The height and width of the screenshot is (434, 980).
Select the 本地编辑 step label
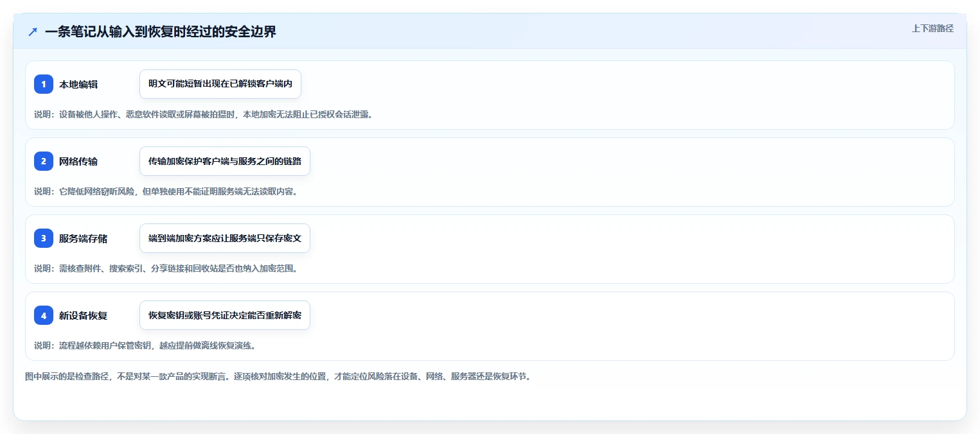[x=78, y=84]
